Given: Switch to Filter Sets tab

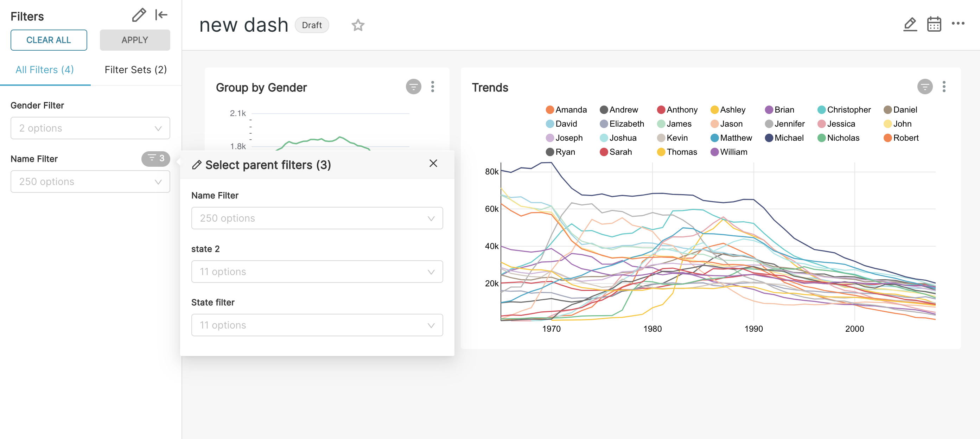Looking at the screenshot, I should click(136, 70).
